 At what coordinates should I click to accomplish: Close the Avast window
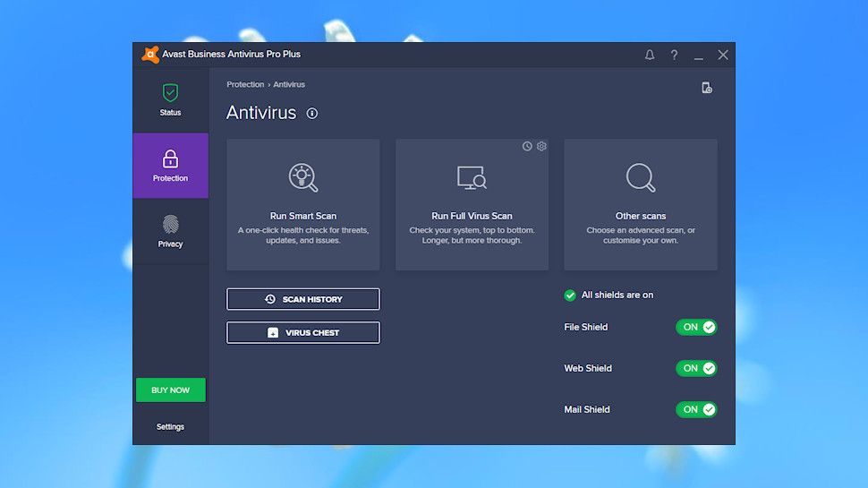click(x=723, y=55)
